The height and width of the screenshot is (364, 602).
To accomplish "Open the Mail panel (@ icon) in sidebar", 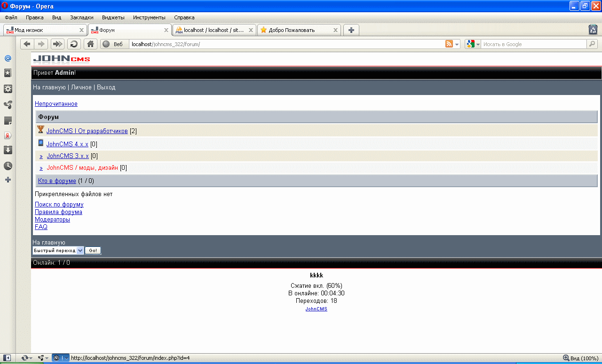I will [x=8, y=58].
